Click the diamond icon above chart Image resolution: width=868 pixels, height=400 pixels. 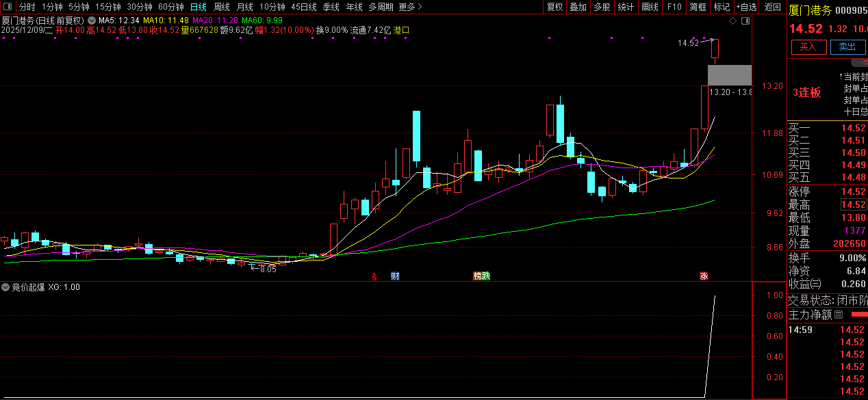[x=732, y=21]
